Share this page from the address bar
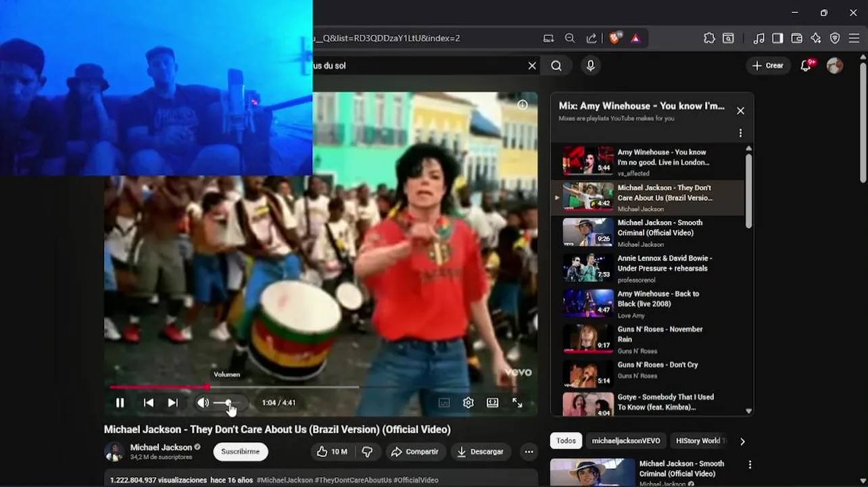Image resolution: width=868 pixels, height=487 pixels. pos(592,39)
